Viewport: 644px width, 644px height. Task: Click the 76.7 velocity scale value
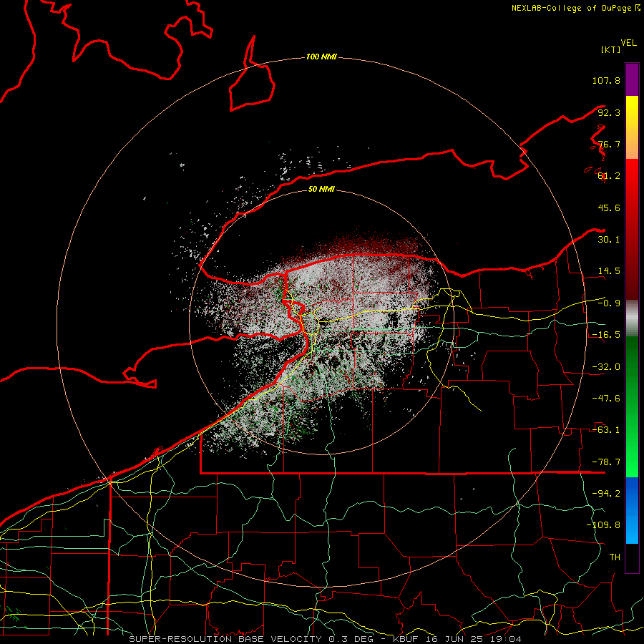[609, 144]
